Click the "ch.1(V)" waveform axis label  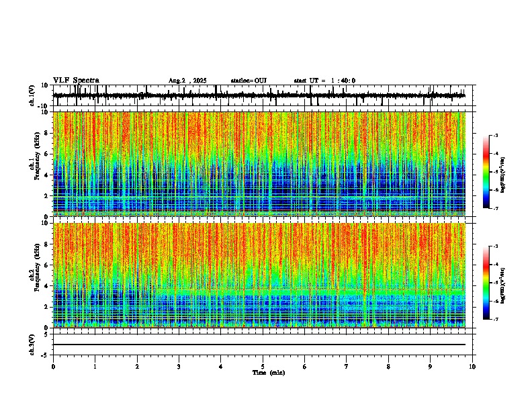pos(32,95)
